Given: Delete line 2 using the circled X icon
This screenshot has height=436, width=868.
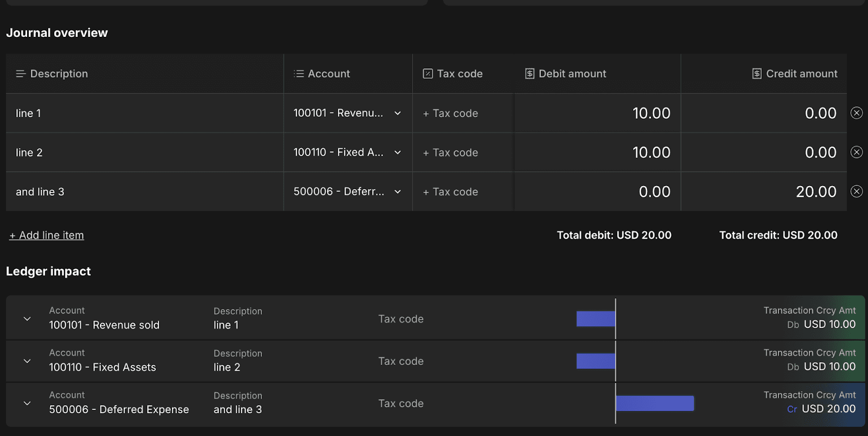Looking at the screenshot, I should [x=857, y=152].
